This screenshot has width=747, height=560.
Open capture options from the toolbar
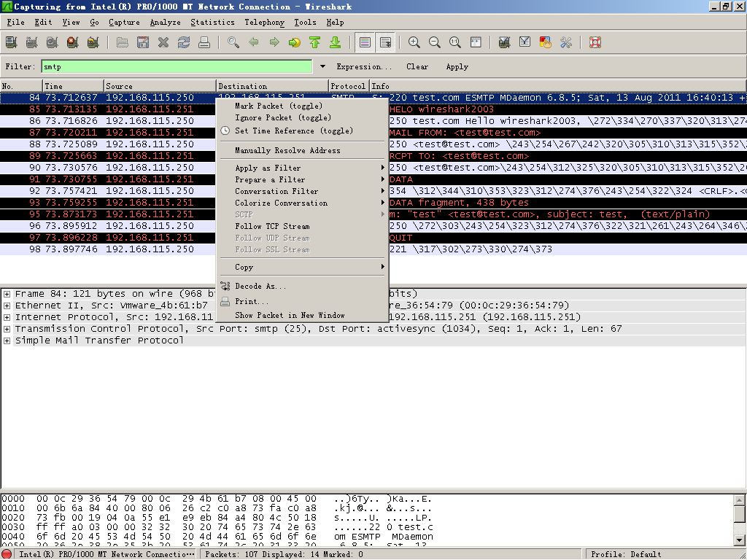(x=32, y=42)
